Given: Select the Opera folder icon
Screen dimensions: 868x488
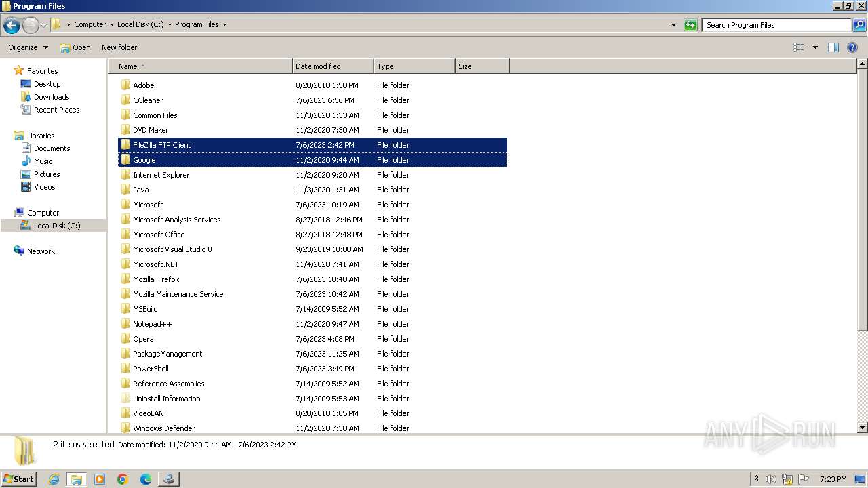Looking at the screenshot, I should tap(125, 339).
